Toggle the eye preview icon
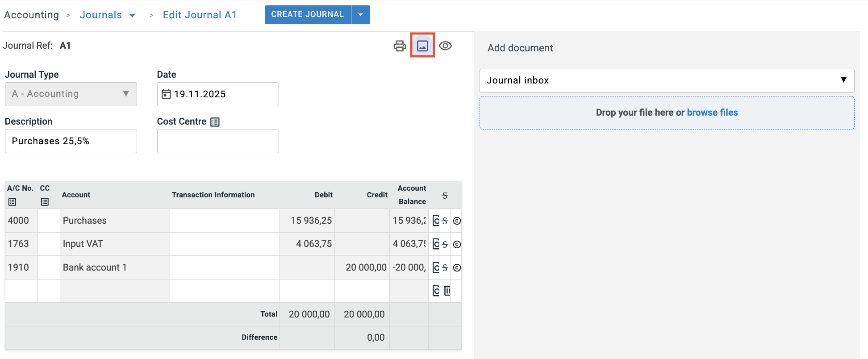The image size is (868, 359). point(445,46)
